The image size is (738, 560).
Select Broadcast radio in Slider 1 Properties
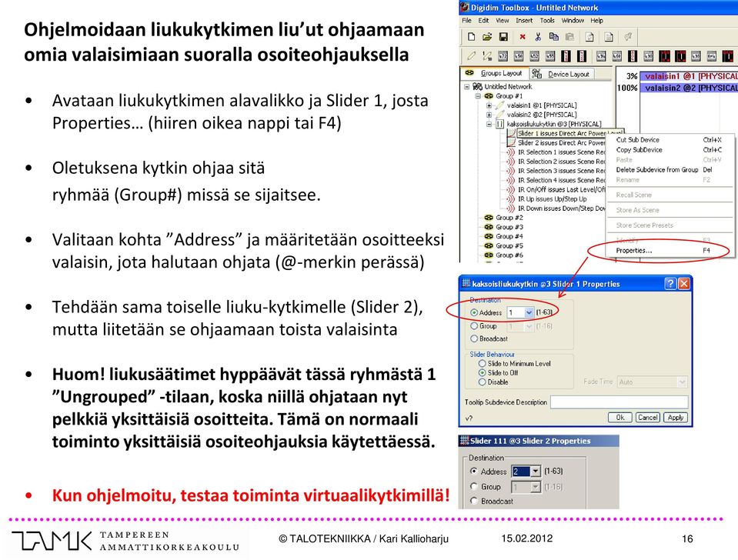[x=474, y=338]
